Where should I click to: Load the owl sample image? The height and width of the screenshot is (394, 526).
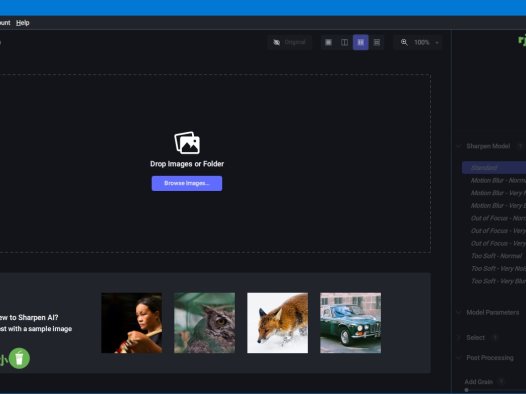tap(205, 323)
